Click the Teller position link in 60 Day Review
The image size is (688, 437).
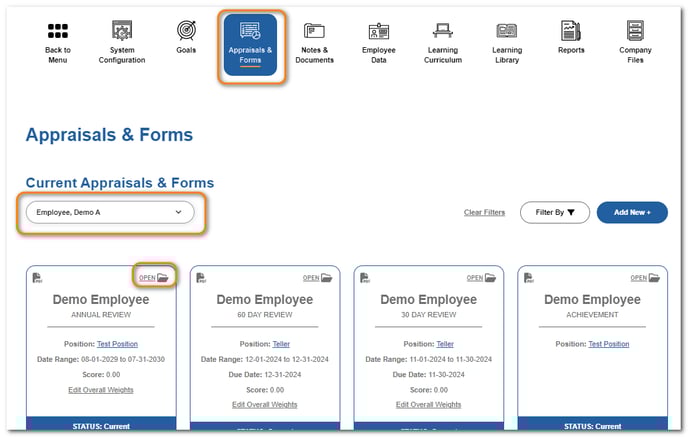[x=282, y=344]
